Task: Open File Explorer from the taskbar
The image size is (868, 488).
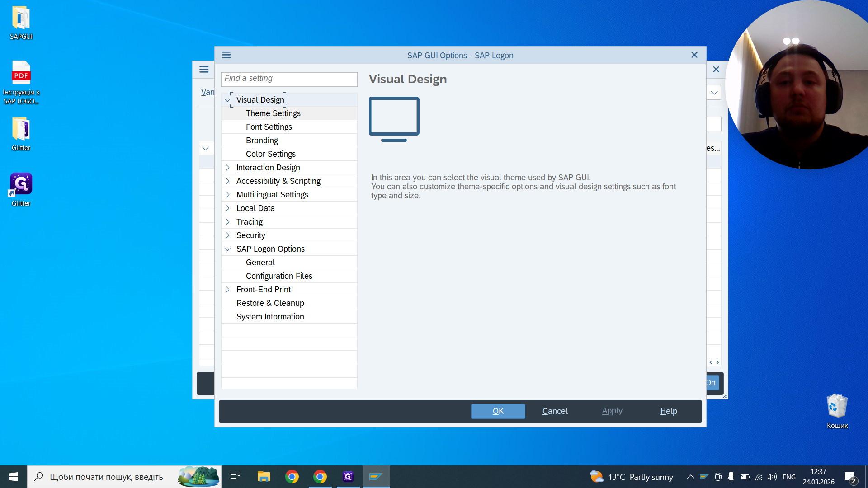Action: pyautogui.click(x=264, y=477)
